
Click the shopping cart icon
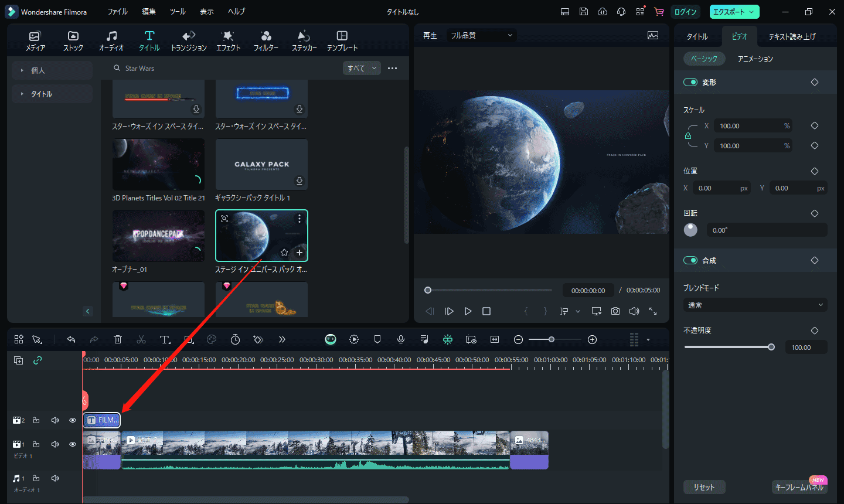659,12
